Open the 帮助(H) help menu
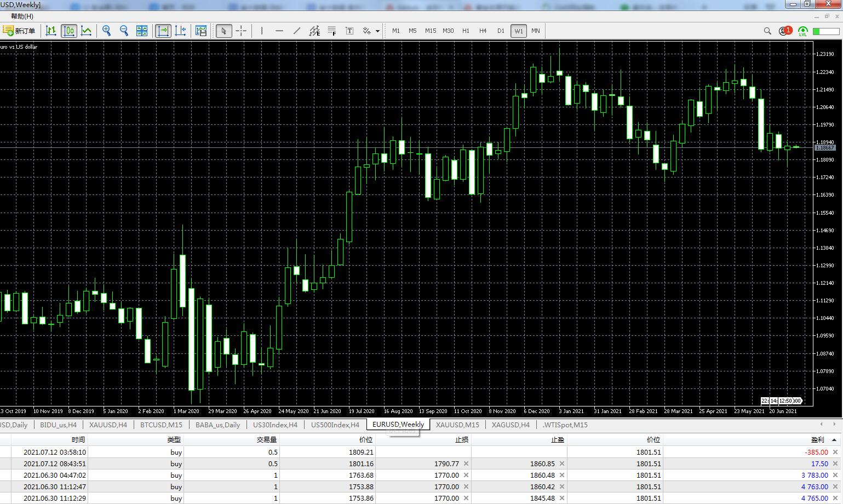This screenshot has width=843, height=504. 22,16
